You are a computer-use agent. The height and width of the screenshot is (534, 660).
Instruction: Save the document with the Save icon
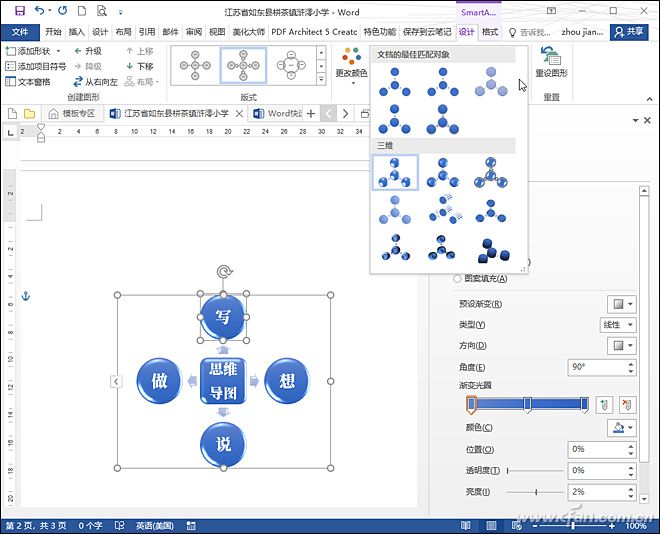[x=20, y=11]
